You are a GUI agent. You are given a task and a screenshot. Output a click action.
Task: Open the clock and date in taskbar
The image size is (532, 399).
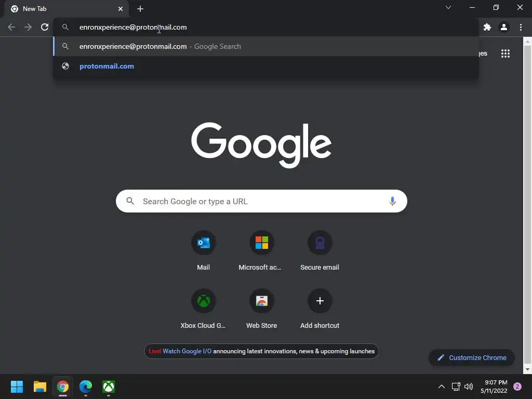pos(494,387)
